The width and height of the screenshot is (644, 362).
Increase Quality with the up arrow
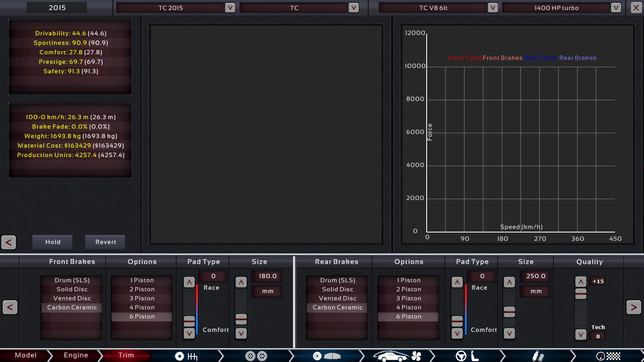point(580,282)
